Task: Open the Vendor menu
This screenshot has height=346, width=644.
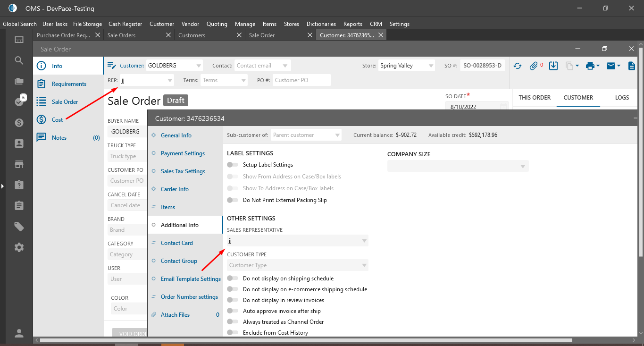Action: 190,24
